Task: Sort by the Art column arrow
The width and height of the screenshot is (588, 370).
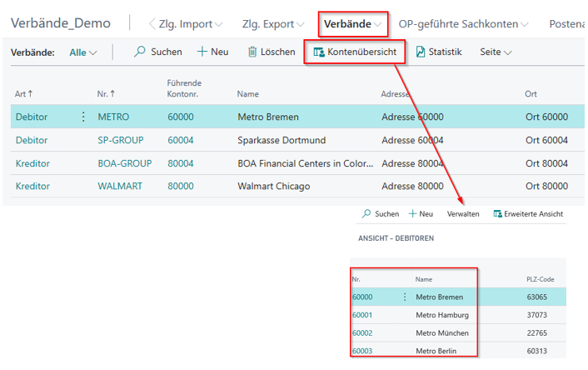Action: (x=30, y=93)
